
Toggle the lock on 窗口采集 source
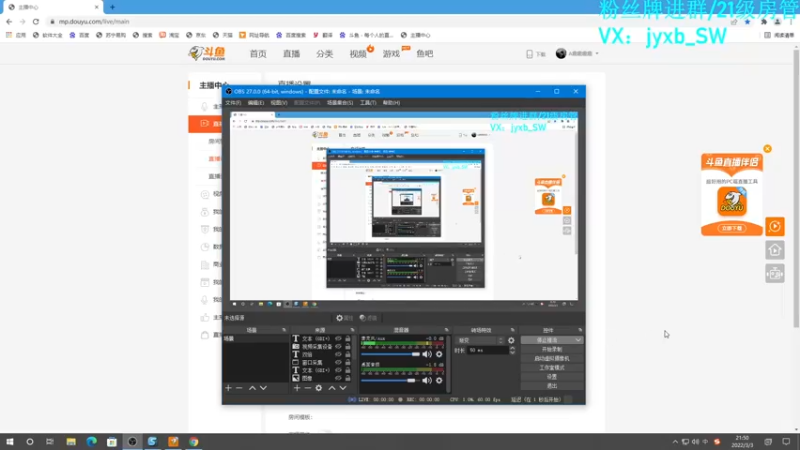click(x=348, y=362)
